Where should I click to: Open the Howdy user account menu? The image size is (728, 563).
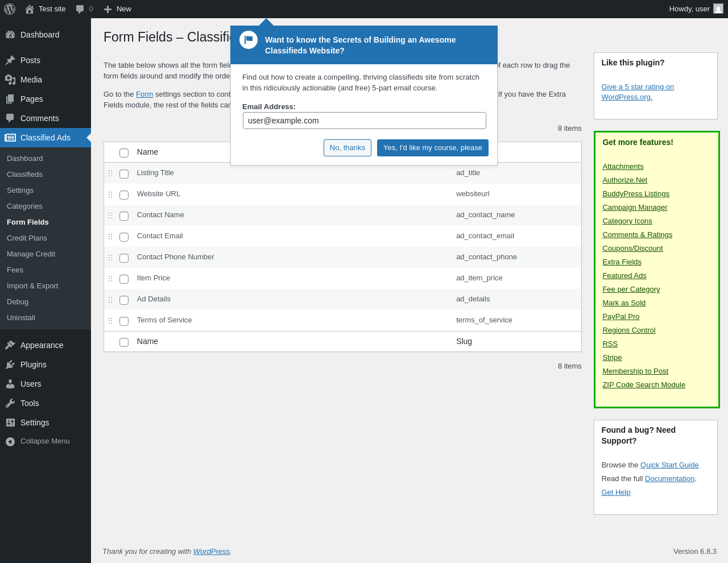(689, 9)
